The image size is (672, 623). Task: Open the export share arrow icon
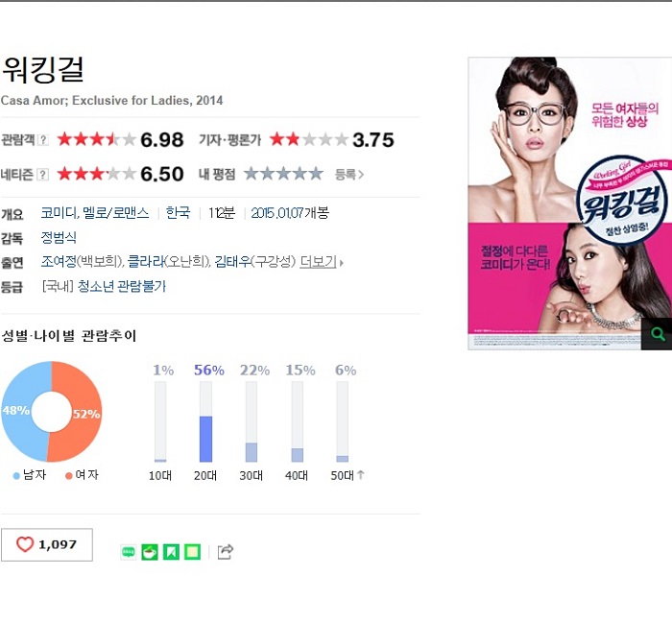pyautogui.click(x=225, y=552)
